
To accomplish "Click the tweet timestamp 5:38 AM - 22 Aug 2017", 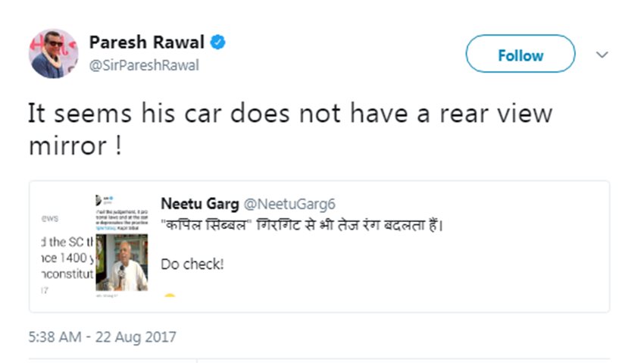I will coord(102,335).
